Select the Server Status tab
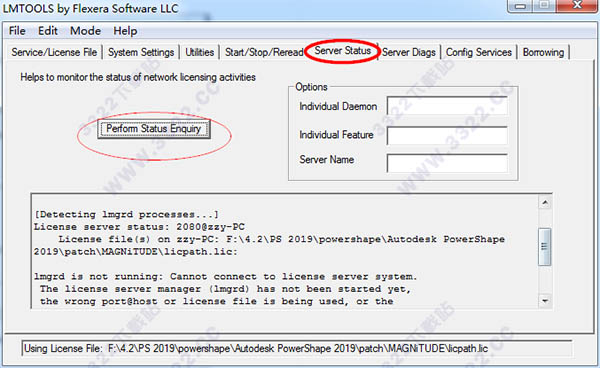This screenshot has height=368, width=600. tap(342, 51)
